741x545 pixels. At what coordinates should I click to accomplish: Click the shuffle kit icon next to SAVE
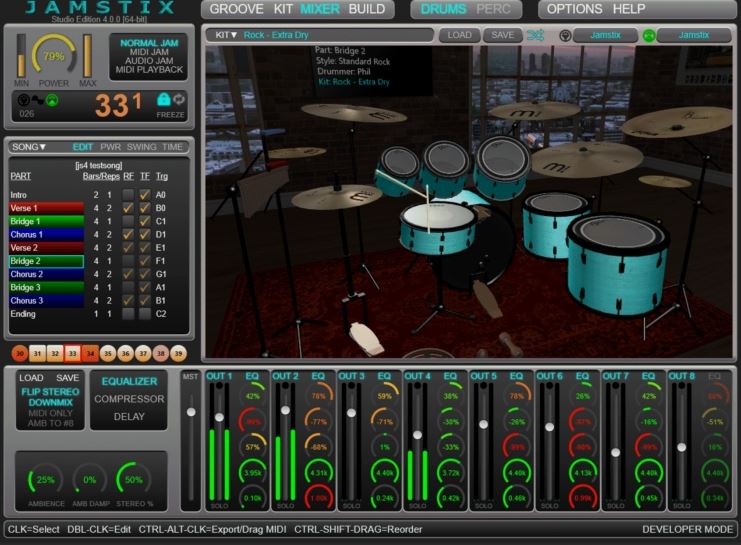(535, 35)
